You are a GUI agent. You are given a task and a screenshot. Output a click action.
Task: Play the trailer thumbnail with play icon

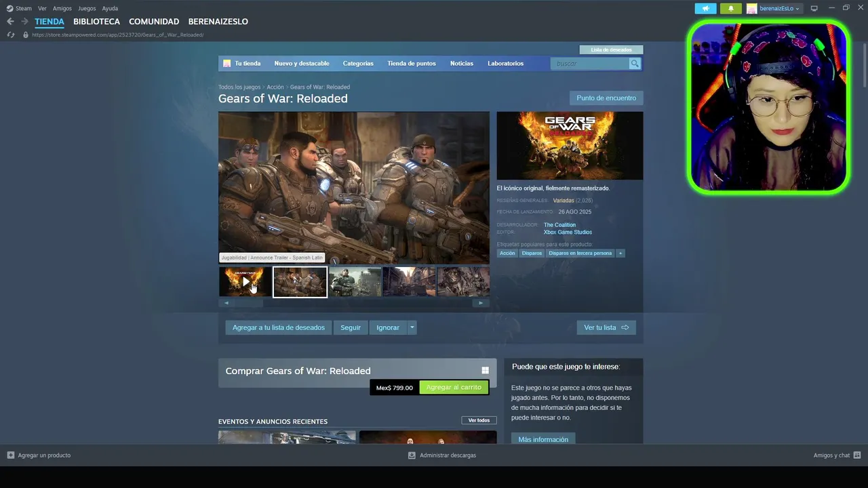pyautogui.click(x=245, y=282)
